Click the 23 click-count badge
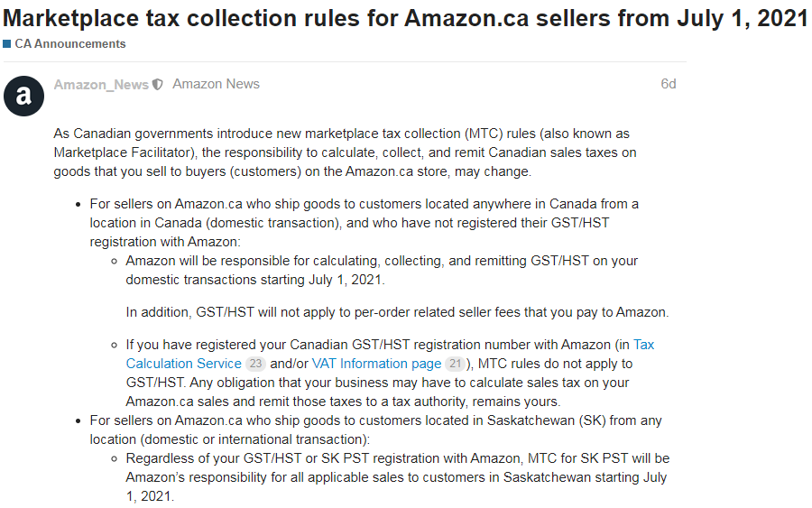This screenshot has width=812, height=508. pos(255,364)
